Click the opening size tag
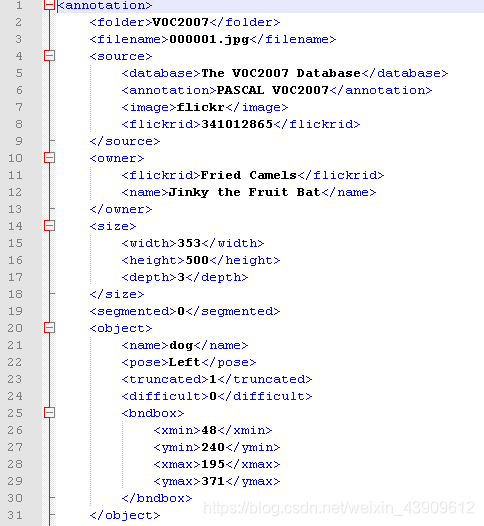Image resolution: width=484 pixels, height=526 pixels. [113, 226]
